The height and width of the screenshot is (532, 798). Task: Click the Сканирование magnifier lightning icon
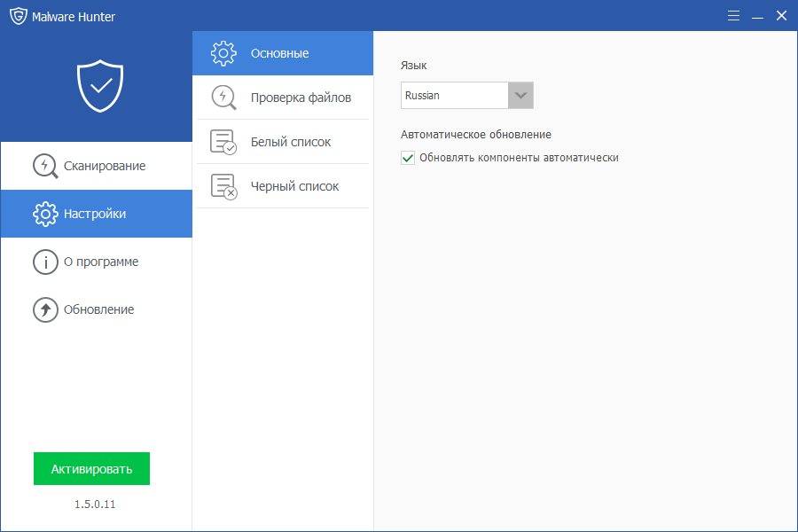coord(45,166)
